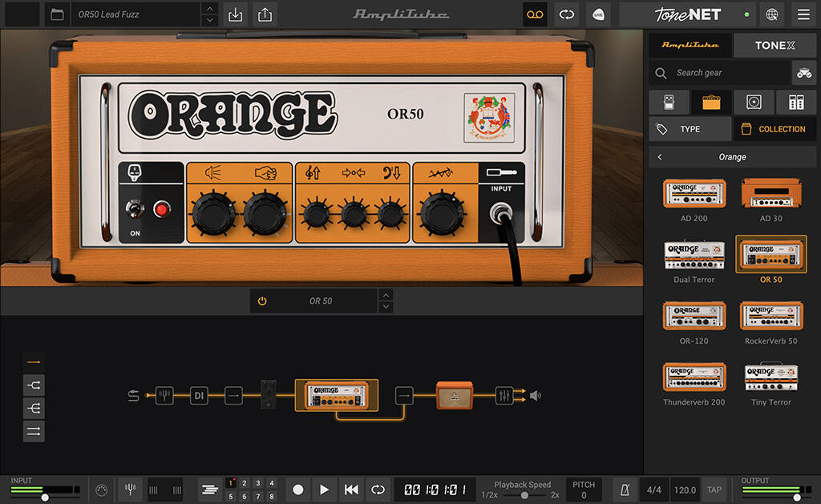Collapse the Orange collection with back chevron
The height and width of the screenshot is (504, 821).
661,156
